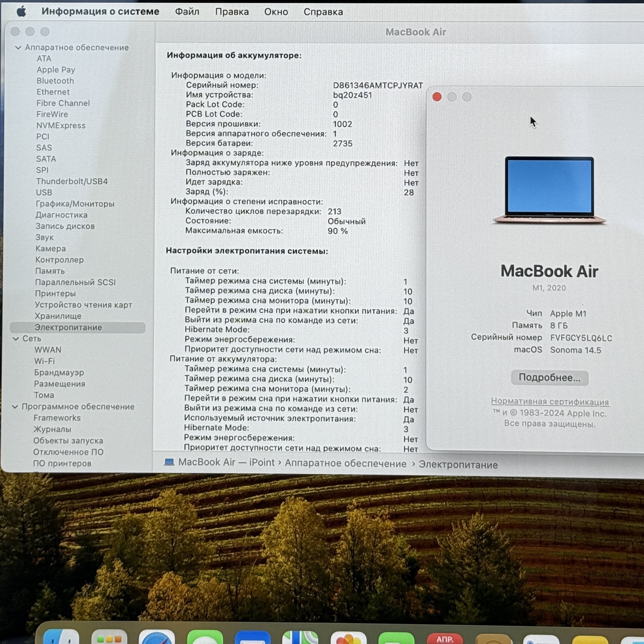Collapse the Аппаратное обеспечение section
This screenshot has height=644, width=644.
(x=18, y=48)
